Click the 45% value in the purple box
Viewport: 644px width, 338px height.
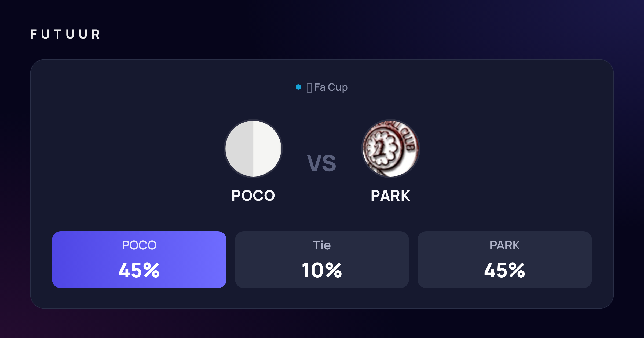[x=139, y=270]
